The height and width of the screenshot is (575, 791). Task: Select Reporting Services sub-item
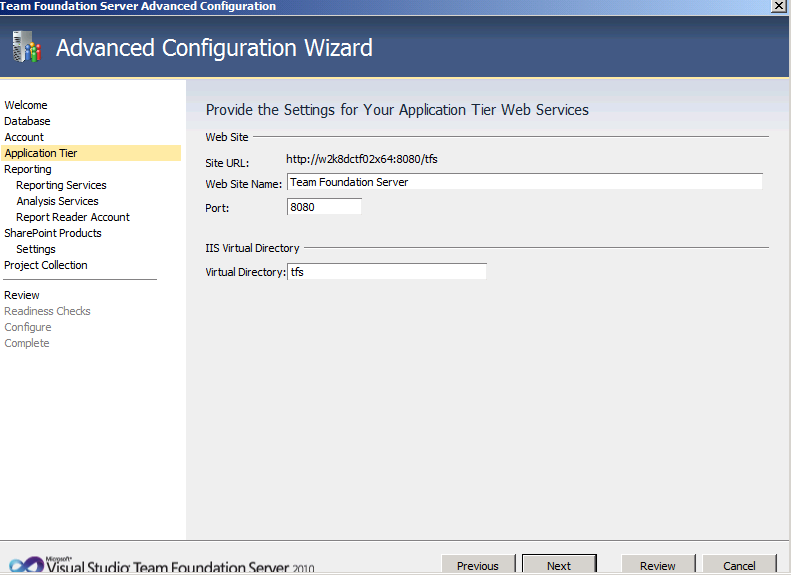[x=61, y=185]
